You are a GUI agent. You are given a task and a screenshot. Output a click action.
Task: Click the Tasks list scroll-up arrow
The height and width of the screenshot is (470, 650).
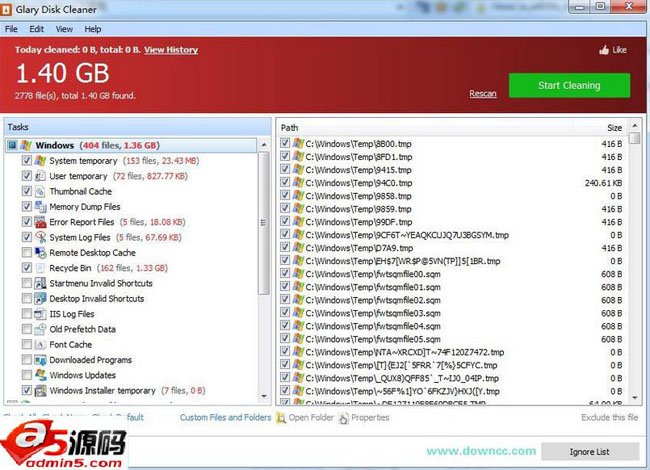[x=264, y=145]
